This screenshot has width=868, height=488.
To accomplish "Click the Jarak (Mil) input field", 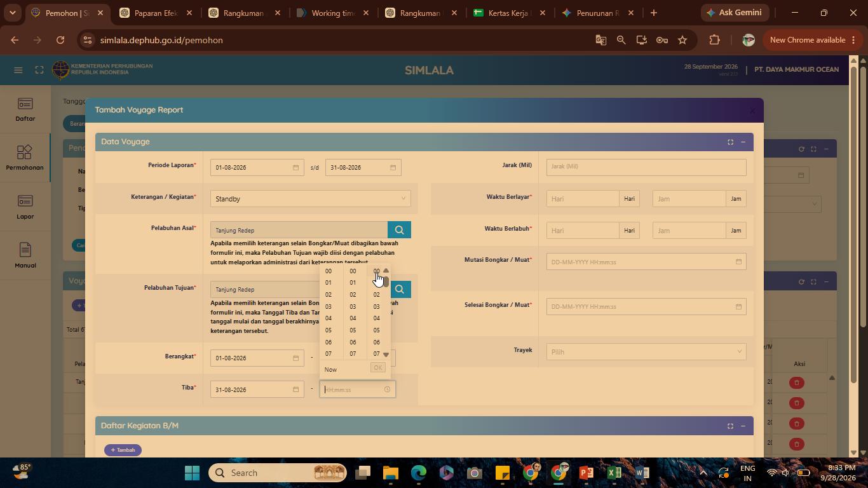I will pos(646,166).
